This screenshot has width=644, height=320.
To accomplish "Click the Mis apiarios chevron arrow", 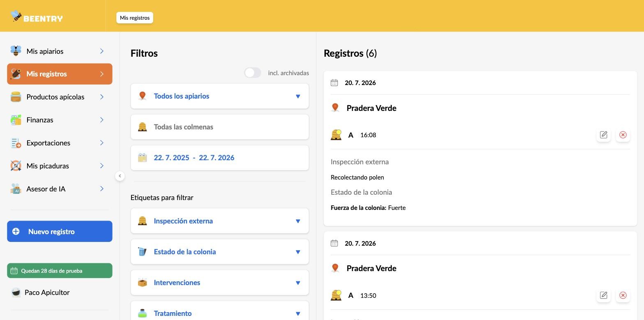I will pyautogui.click(x=101, y=51).
